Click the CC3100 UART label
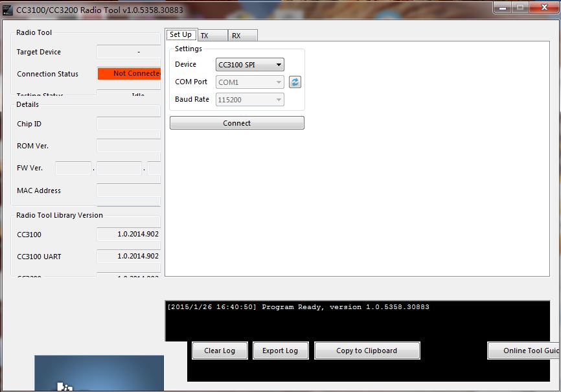561x392 pixels. (39, 257)
